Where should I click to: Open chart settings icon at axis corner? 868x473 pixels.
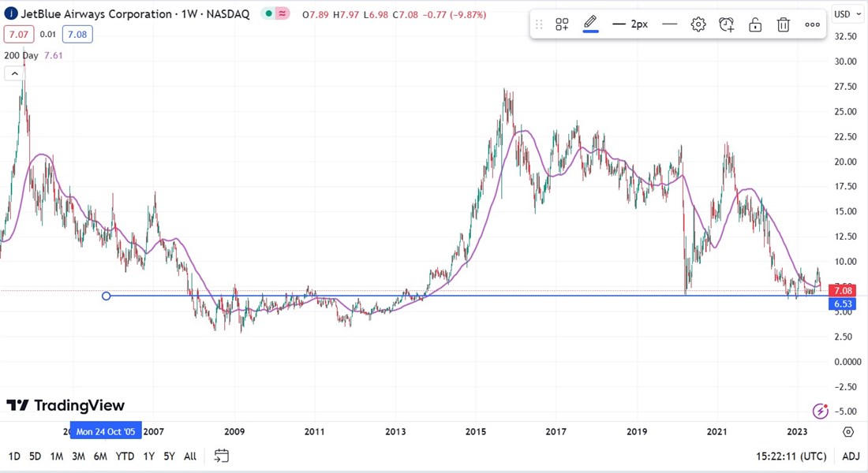(848, 431)
